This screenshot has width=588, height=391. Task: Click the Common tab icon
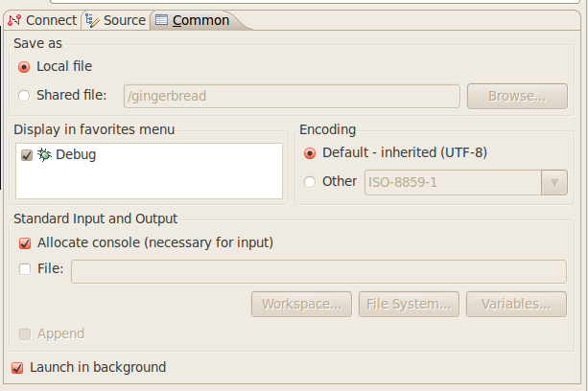(x=161, y=20)
